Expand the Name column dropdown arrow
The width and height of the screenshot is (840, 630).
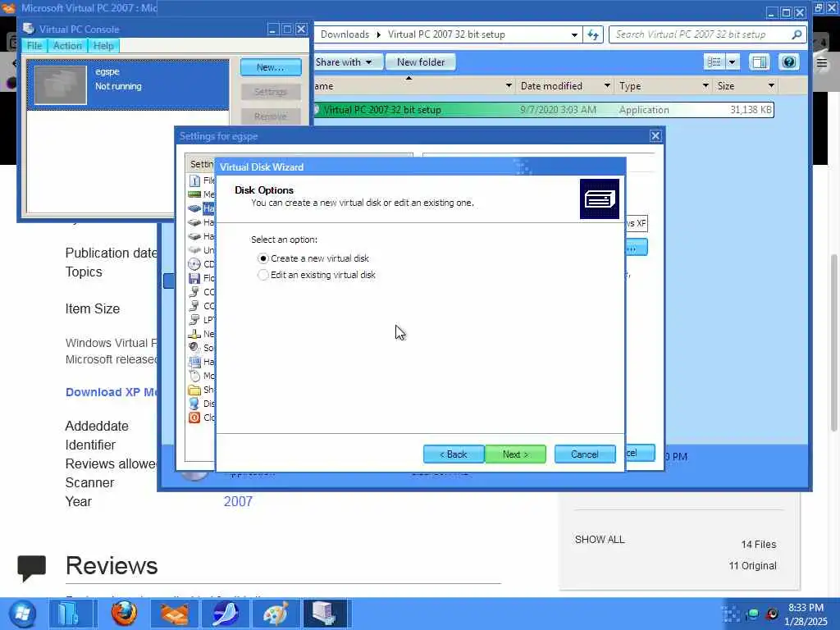point(509,85)
